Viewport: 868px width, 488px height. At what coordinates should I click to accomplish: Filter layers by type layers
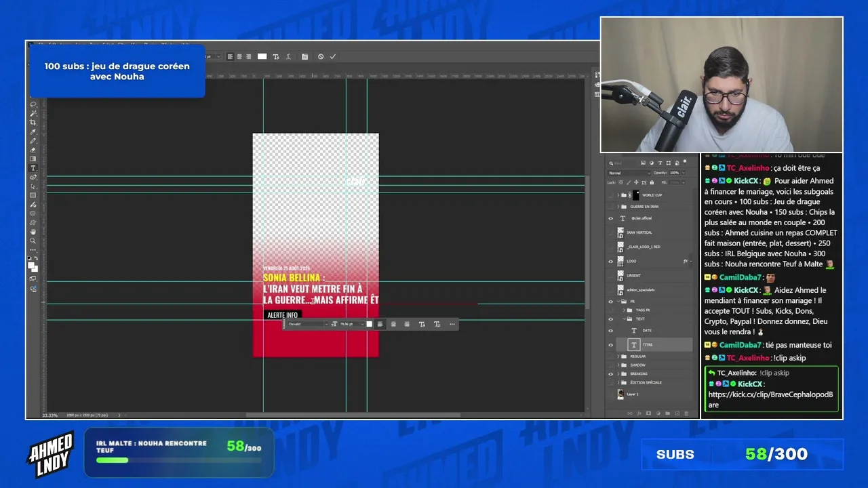[x=660, y=163]
